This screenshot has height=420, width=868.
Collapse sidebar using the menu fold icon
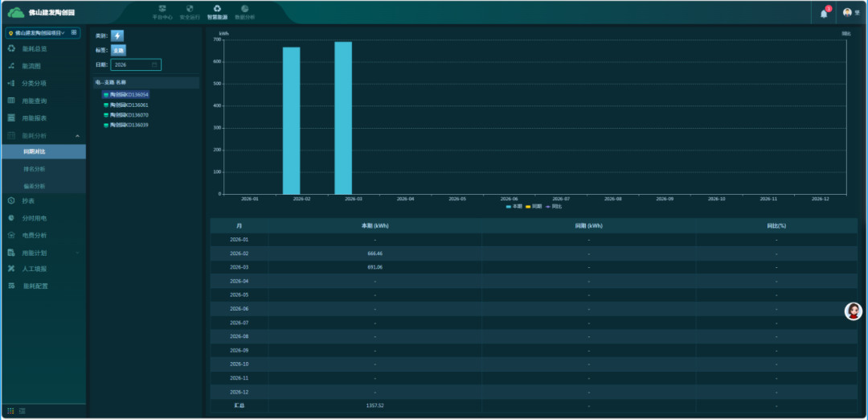click(23, 410)
